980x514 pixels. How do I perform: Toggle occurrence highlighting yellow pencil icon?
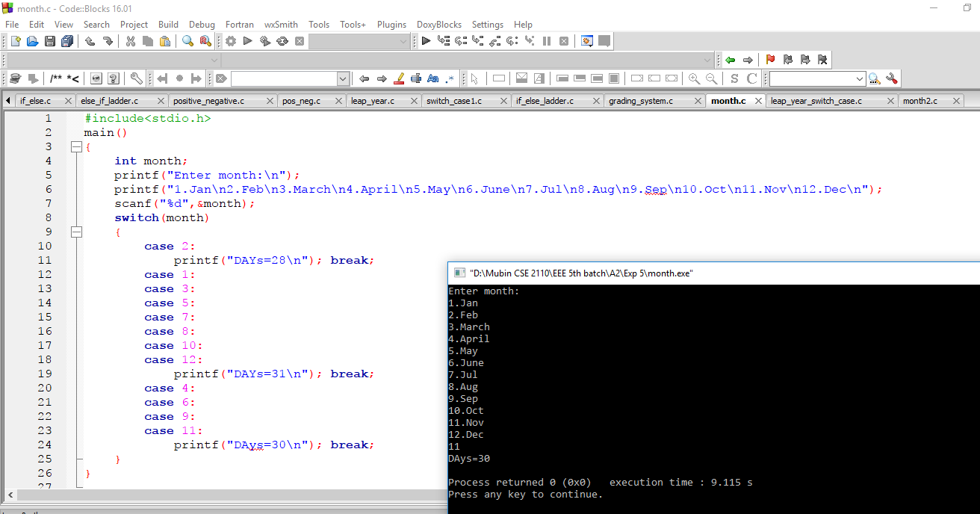point(400,78)
